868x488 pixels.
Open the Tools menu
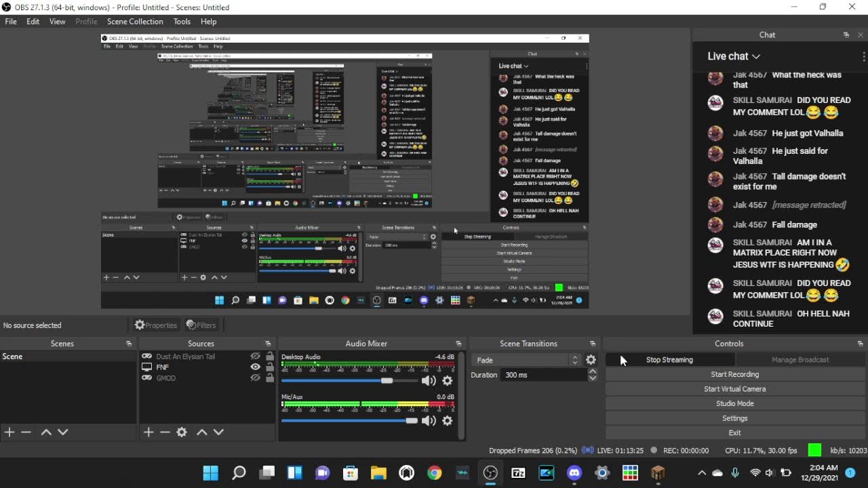pyautogui.click(x=182, y=22)
